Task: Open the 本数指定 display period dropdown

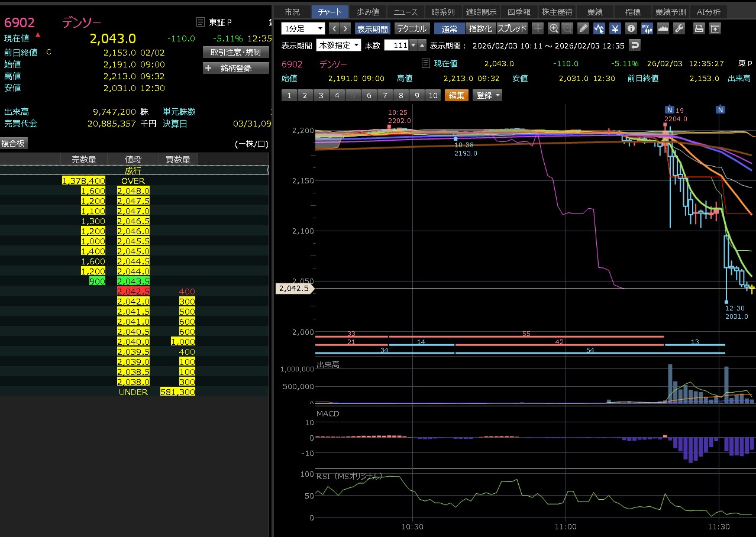Action: (x=339, y=46)
